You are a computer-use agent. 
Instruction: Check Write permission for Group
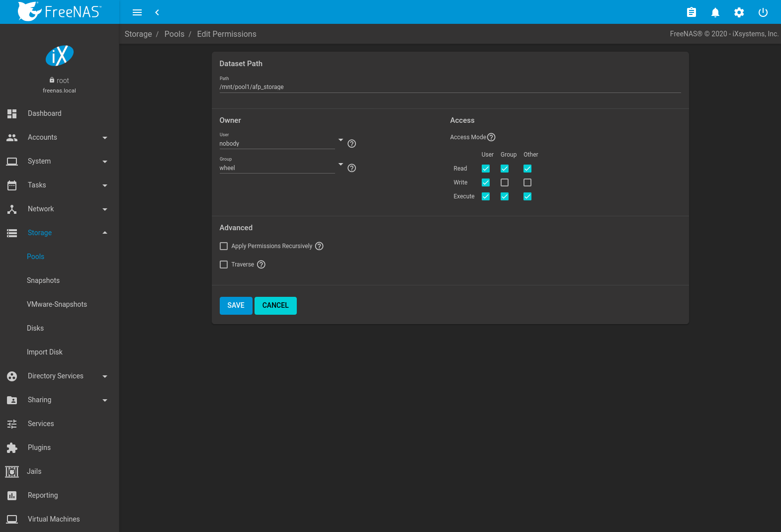[x=505, y=182]
